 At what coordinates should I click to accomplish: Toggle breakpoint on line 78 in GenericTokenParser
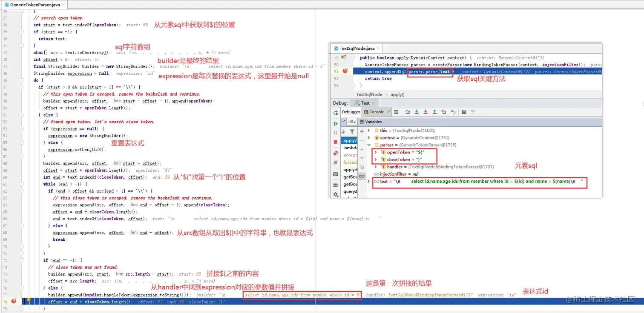point(14,302)
